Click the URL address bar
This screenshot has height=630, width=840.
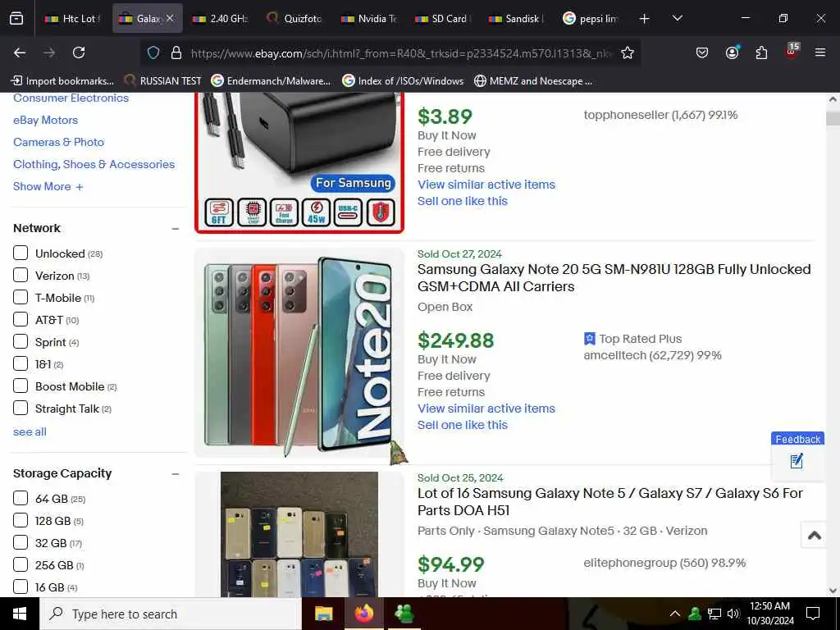coord(402,52)
